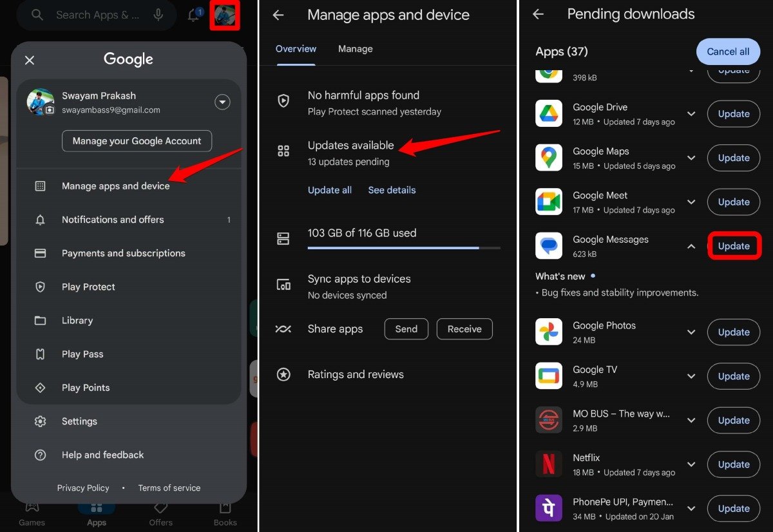Tap the storage usage bar
This screenshot has height=532, width=773.
[x=404, y=247]
